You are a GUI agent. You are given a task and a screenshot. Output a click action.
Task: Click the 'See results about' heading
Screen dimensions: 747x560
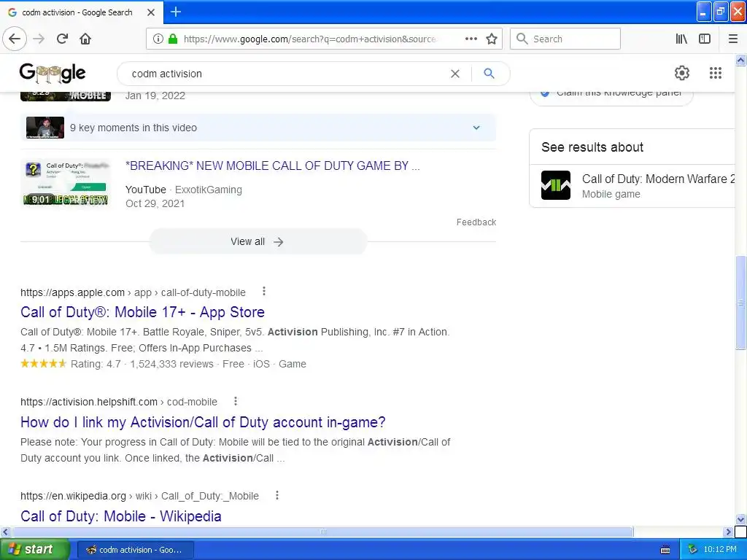(592, 147)
